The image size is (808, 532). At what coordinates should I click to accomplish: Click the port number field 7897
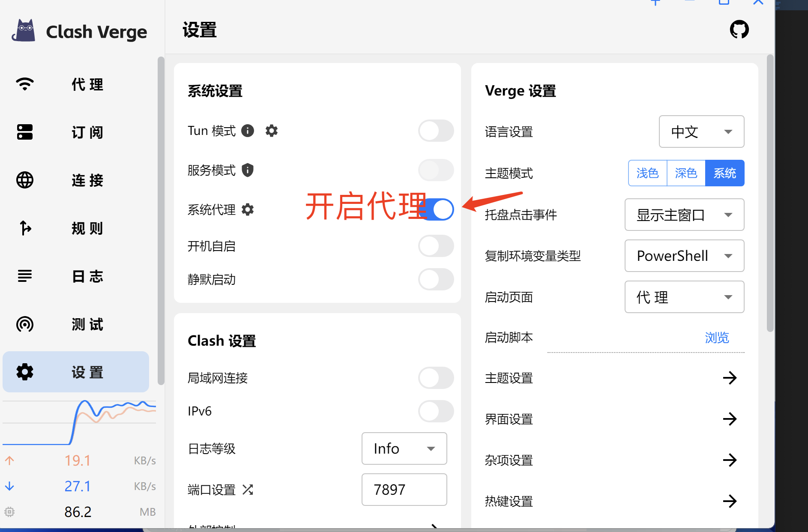click(x=404, y=490)
